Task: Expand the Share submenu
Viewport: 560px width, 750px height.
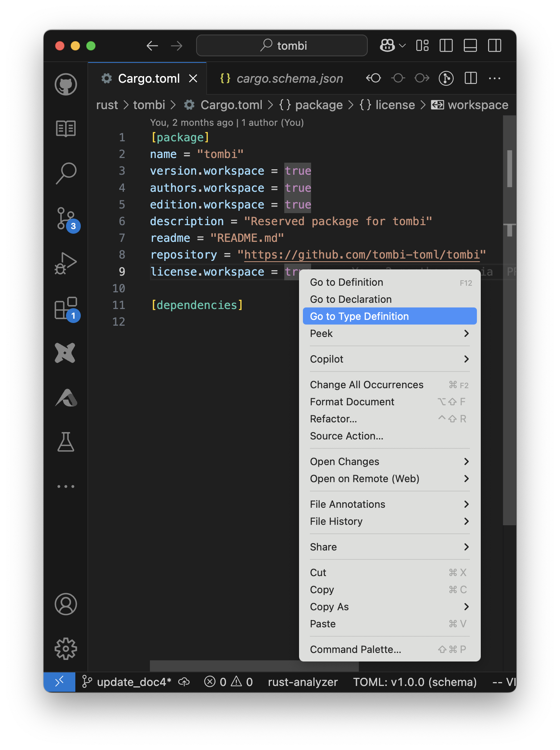Action: [x=390, y=547]
